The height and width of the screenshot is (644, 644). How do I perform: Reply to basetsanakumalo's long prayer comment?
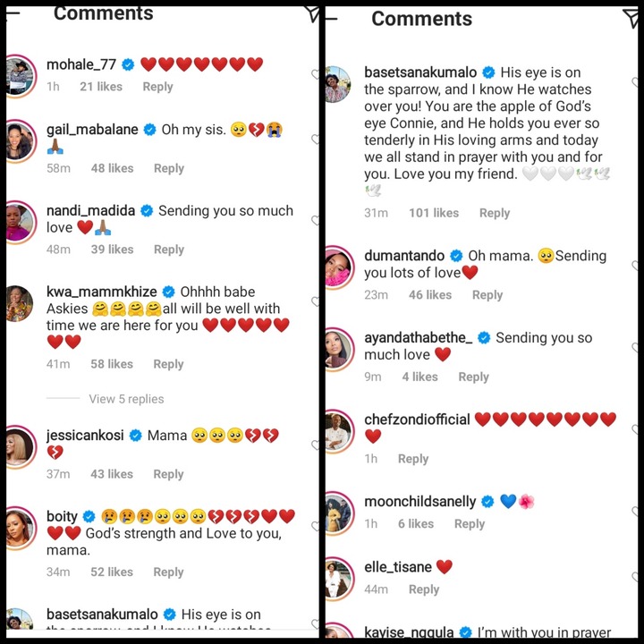click(x=495, y=213)
